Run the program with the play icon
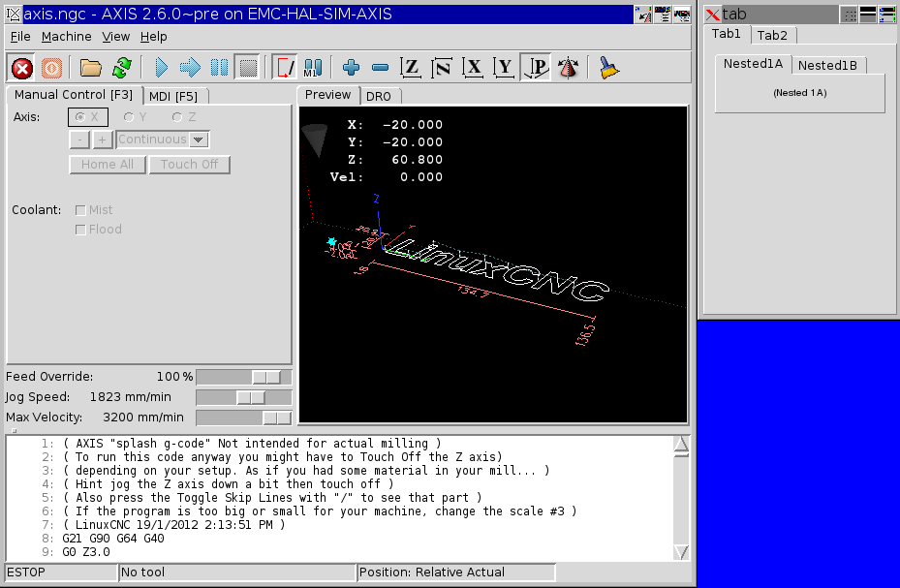Image resolution: width=900 pixels, height=588 pixels. 161,68
